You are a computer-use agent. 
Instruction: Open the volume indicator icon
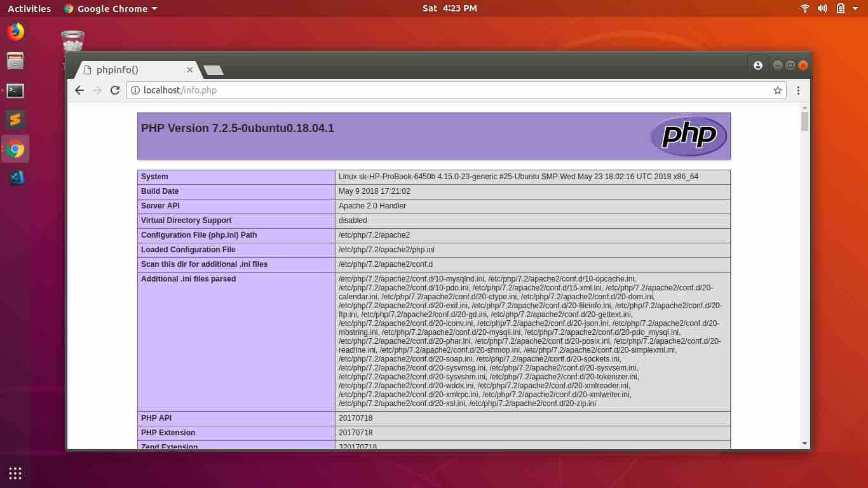click(x=822, y=8)
